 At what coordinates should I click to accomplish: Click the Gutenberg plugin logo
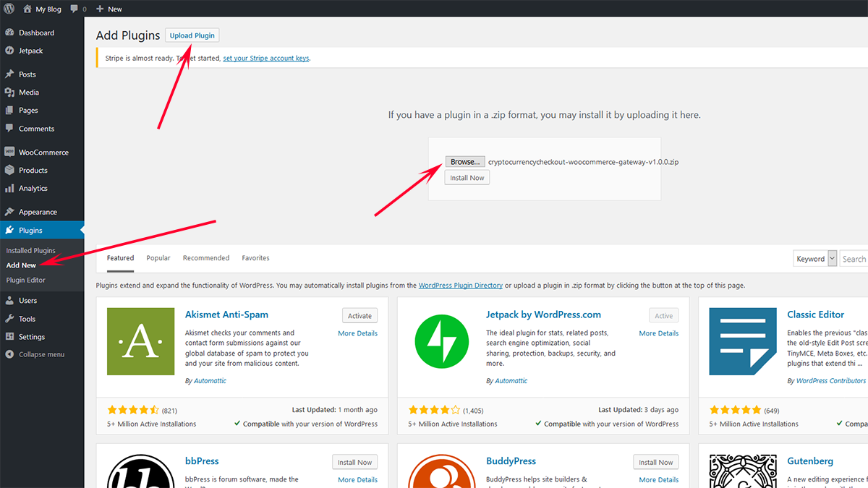coord(743,471)
